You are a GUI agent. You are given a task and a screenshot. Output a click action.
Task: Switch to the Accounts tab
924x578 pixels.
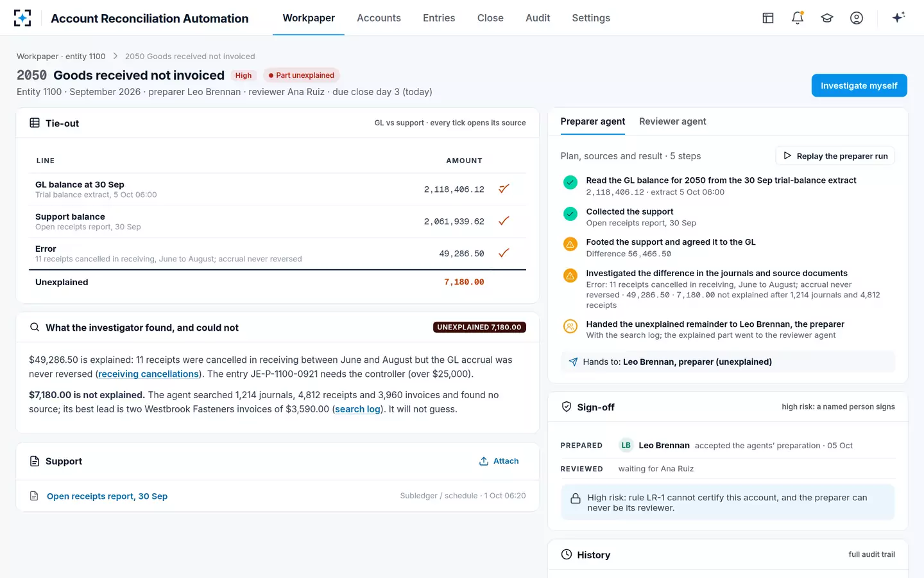coord(379,18)
